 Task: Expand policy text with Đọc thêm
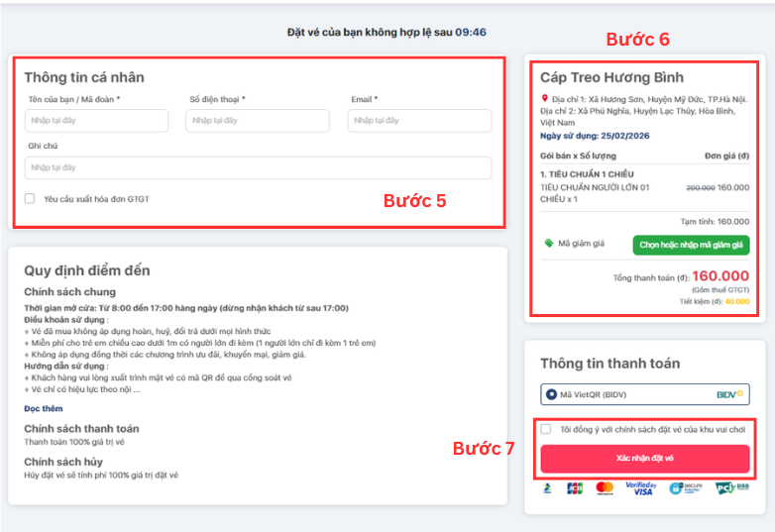click(42, 408)
